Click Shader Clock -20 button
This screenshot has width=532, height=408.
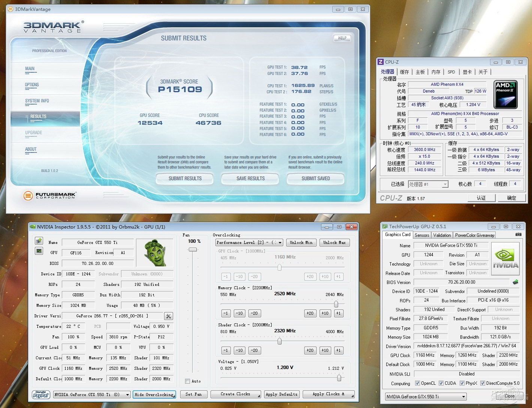254,350
